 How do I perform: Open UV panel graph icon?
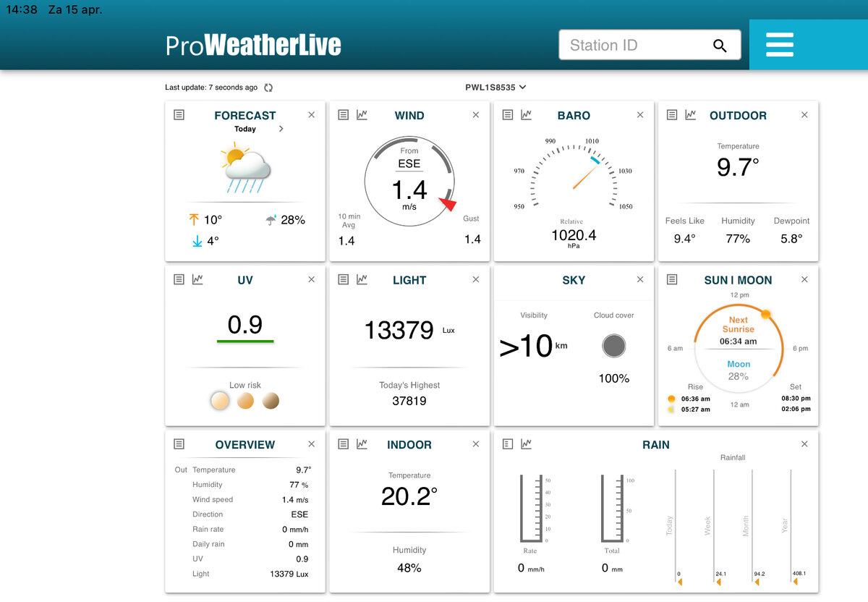click(197, 280)
